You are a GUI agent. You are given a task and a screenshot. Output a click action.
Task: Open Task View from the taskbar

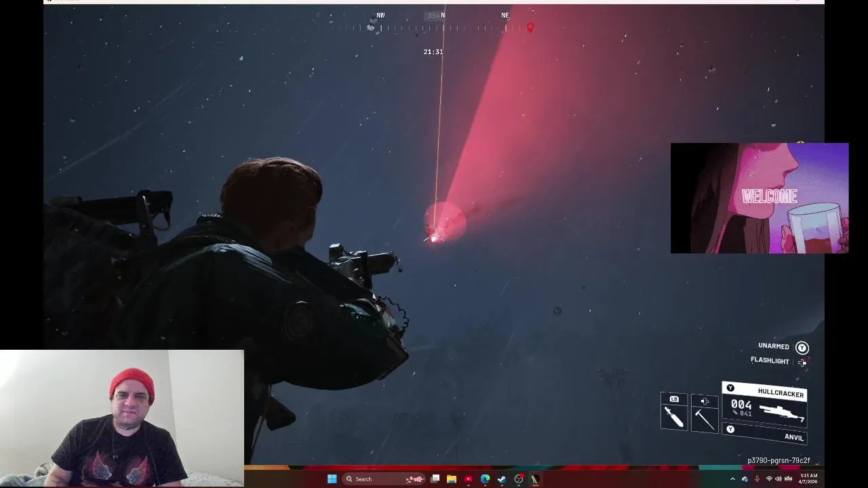point(435,479)
